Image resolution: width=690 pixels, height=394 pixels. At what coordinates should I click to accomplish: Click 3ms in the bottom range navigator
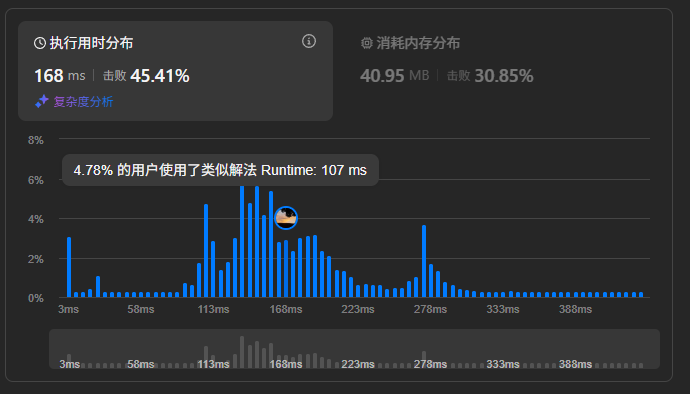[x=70, y=365]
